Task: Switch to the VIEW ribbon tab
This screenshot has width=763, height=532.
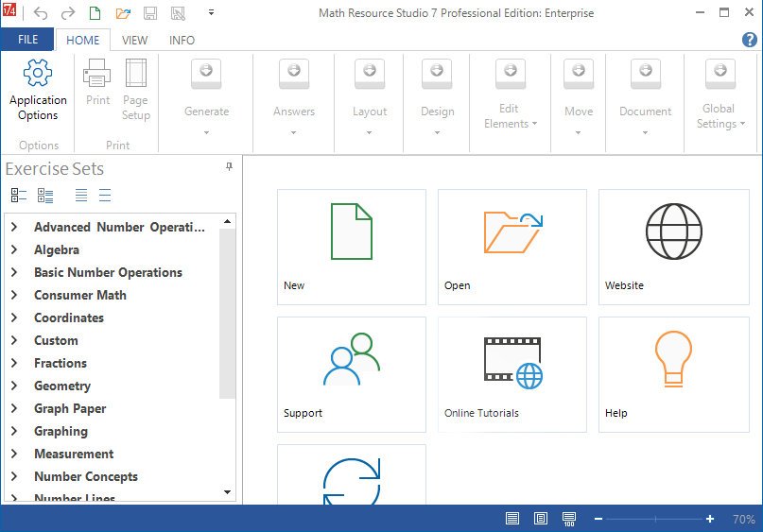Action: pos(135,40)
